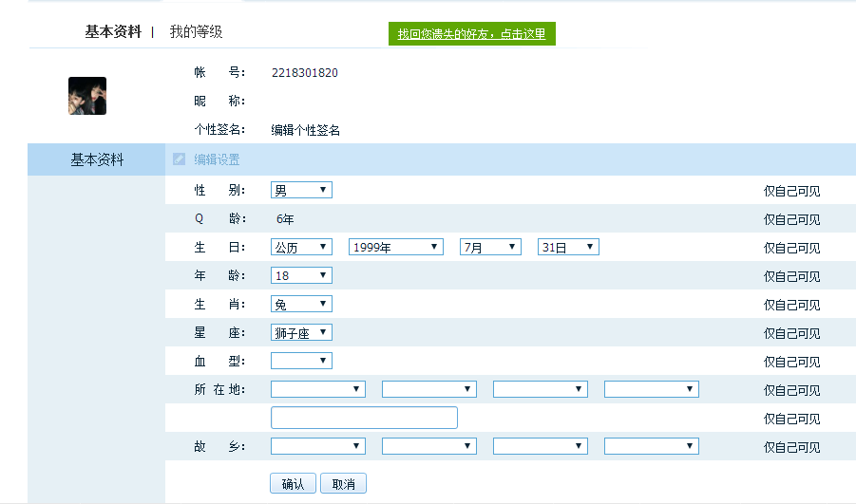Open the birth day dropdown showing 31日
This screenshot has height=504, width=856.
(x=568, y=247)
